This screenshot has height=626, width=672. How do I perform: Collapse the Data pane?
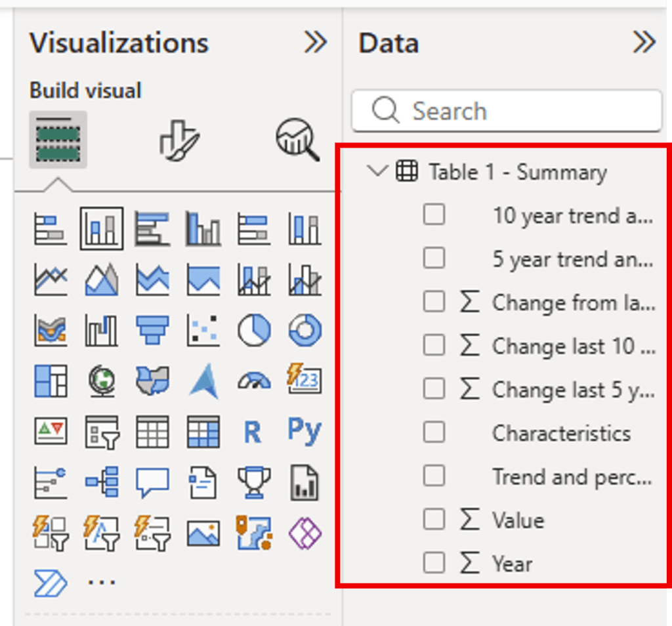coord(644,43)
